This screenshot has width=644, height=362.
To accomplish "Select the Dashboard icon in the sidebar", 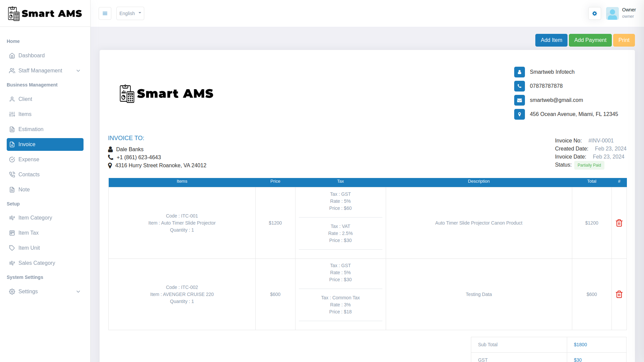I will pyautogui.click(x=12, y=56).
